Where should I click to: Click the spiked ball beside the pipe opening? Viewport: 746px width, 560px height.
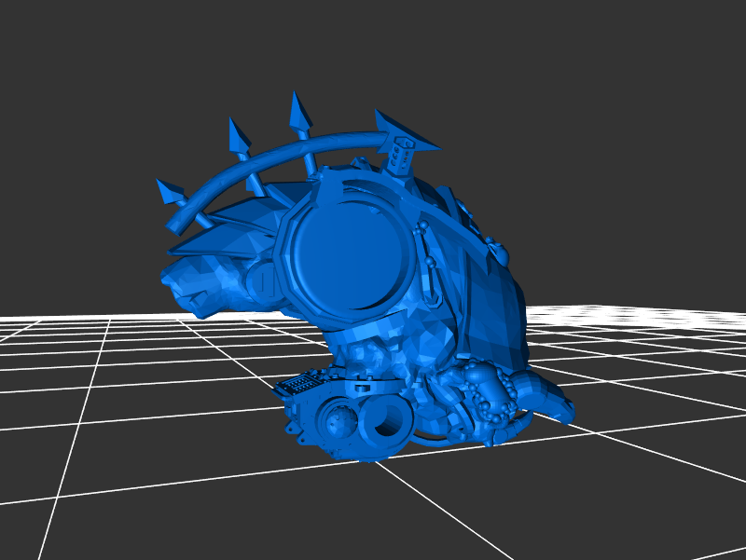(336, 422)
